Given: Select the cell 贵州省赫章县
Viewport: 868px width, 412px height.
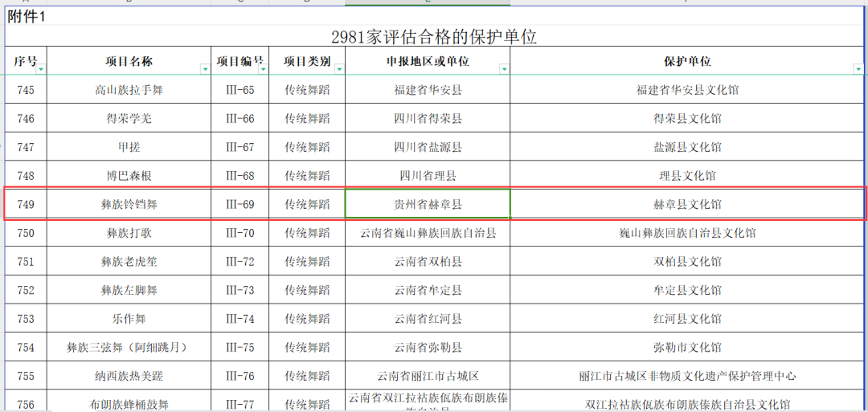Looking at the screenshot, I should click(x=428, y=205).
